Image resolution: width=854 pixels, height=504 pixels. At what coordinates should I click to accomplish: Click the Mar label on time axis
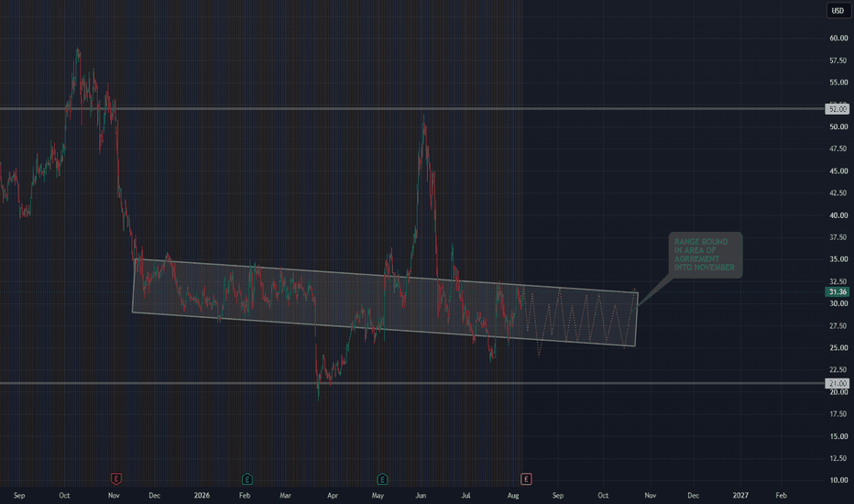click(285, 495)
